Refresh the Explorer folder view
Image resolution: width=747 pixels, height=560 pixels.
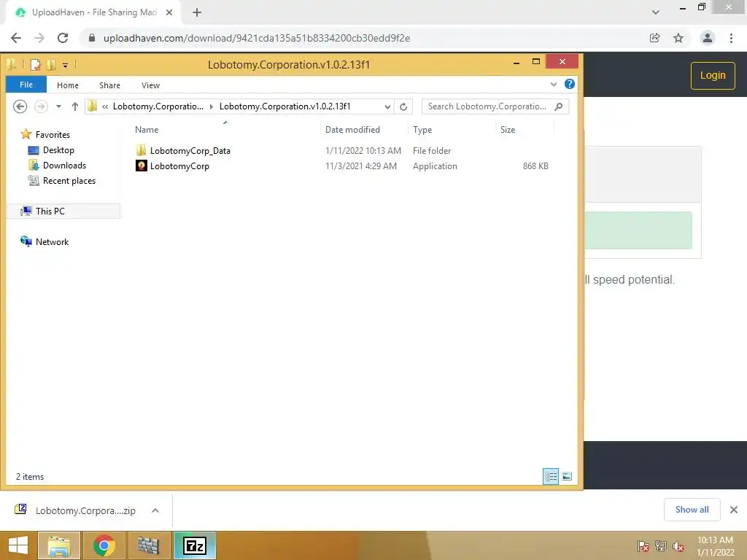click(x=403, y=106)
